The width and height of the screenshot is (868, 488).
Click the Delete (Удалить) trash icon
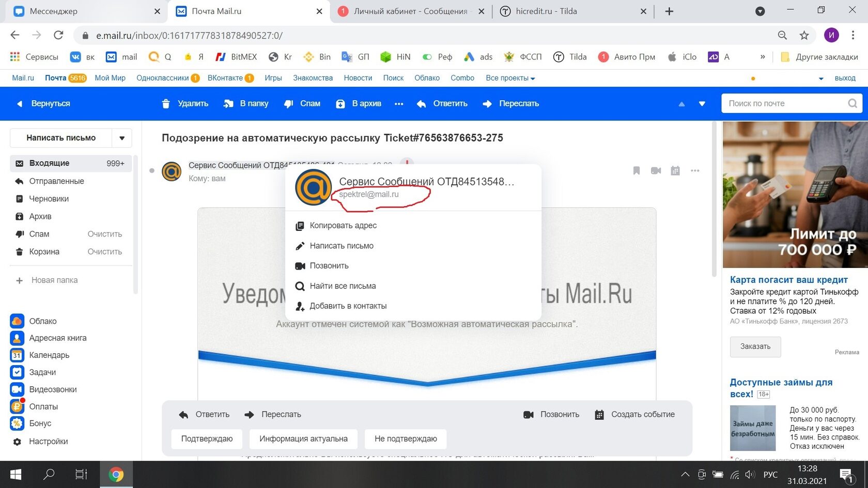point(166,104)
